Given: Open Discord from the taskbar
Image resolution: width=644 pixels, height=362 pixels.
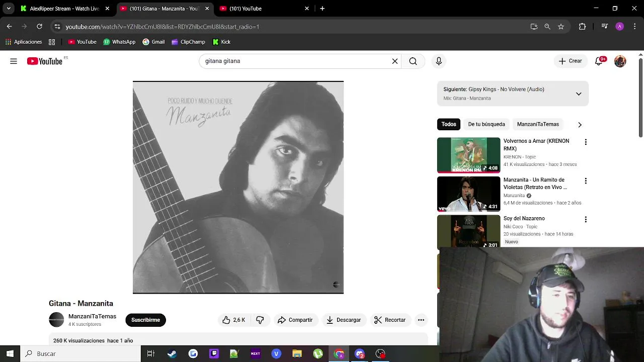Looking at the screenshot, I should coord(359,354).
